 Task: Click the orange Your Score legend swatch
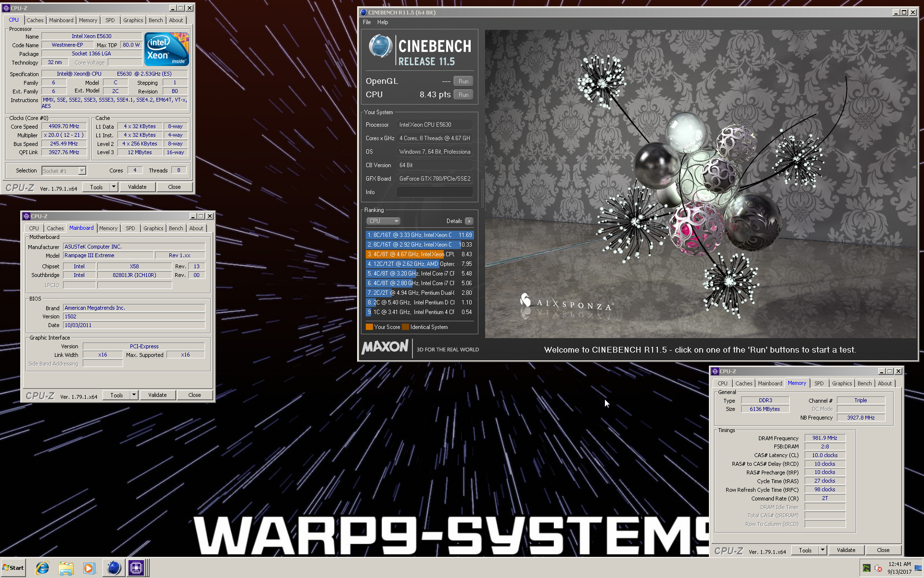tap(369, 327)
